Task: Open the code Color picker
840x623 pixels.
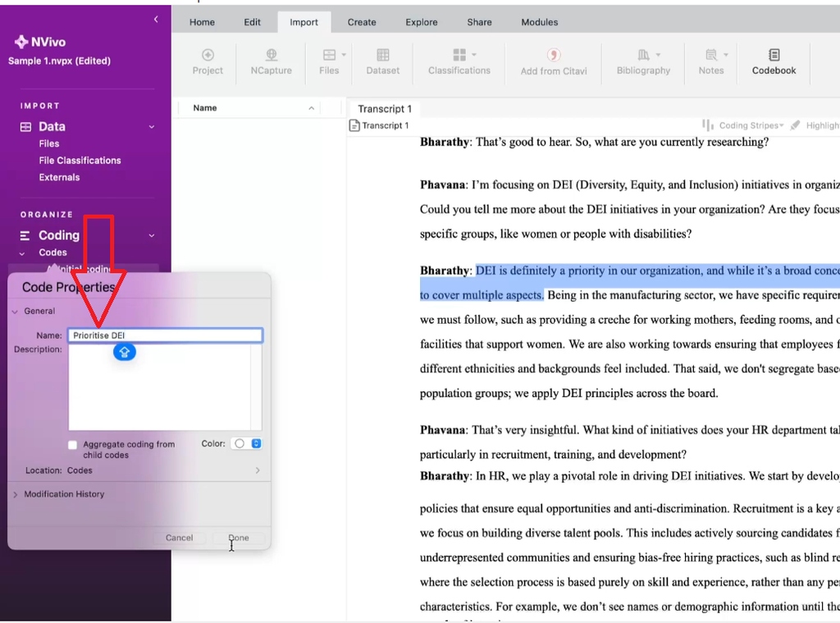Action: 246,443
